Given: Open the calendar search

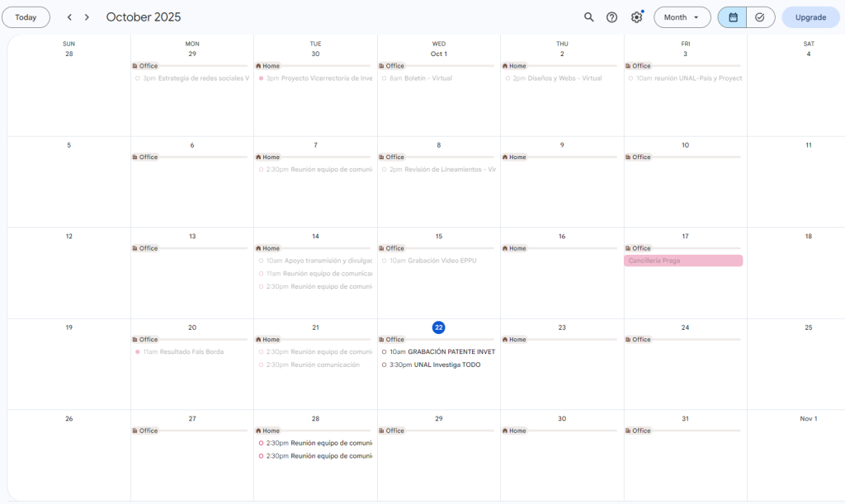Looking at the screenshot, I should [x=588, y=17].
